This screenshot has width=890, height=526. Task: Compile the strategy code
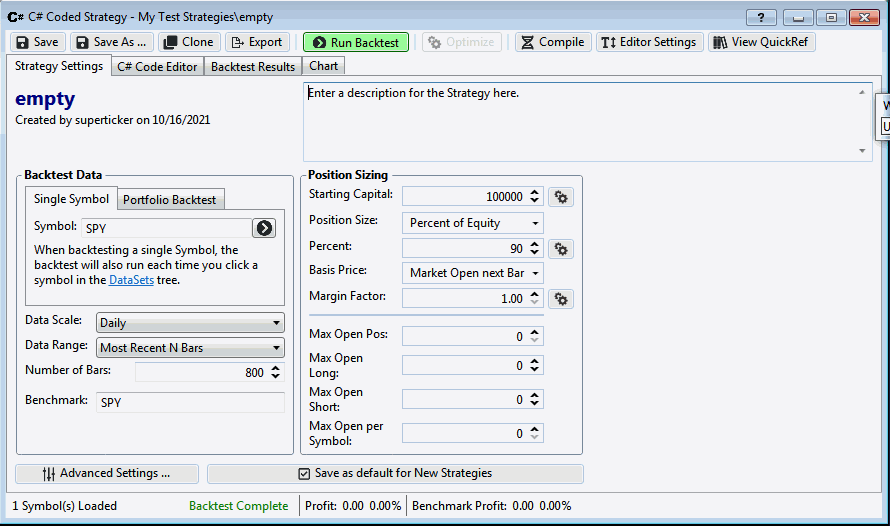tap(551, 42)
